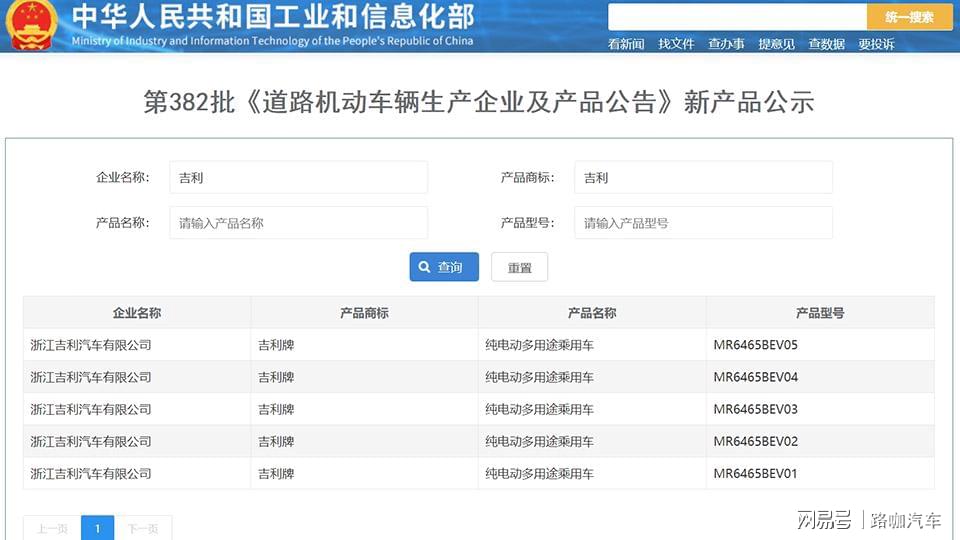
Task: Focus the top site search box
Action: [737, 17]
